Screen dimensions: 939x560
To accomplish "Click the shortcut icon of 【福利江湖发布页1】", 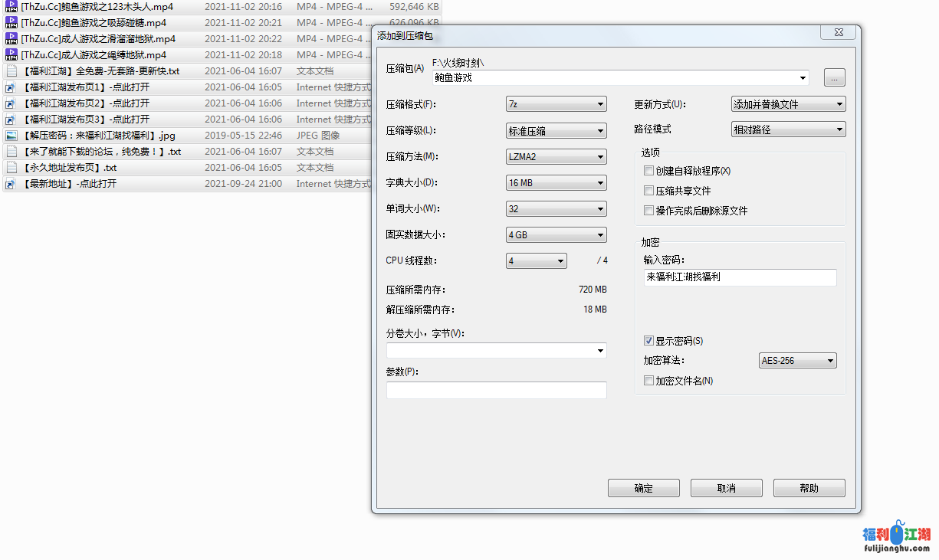I will click(x=11, y=87).
